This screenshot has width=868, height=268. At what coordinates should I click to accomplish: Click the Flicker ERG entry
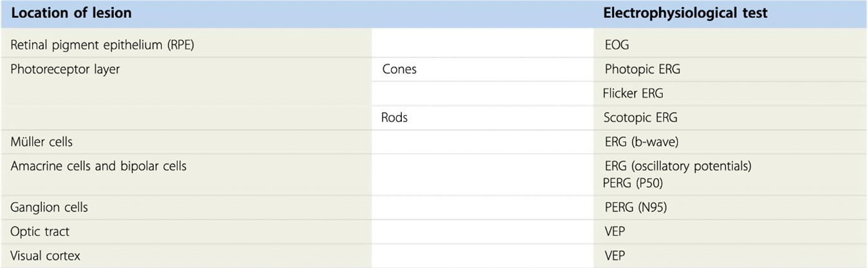pos(633,94)
